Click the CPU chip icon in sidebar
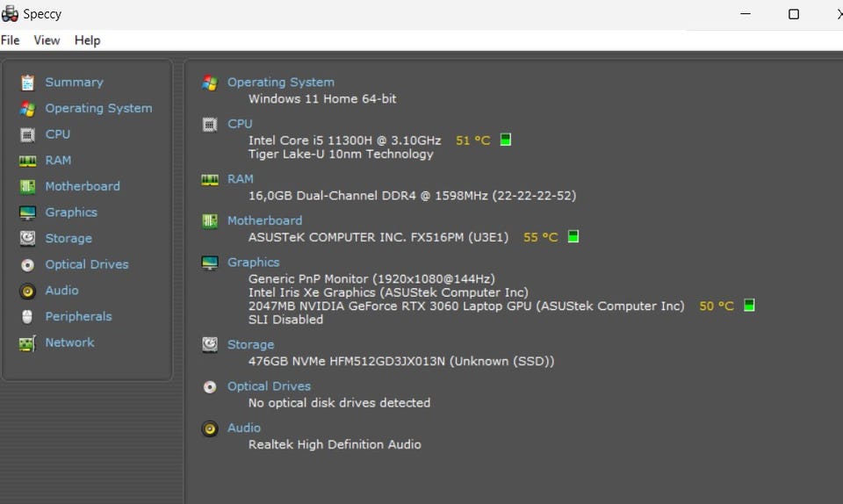The height and width of the screenshot is (504, 843). (27, 134)
